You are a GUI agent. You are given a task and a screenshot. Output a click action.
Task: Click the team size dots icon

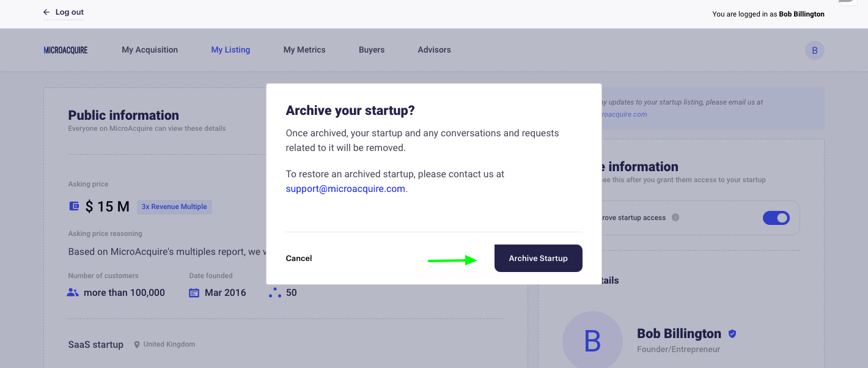274,293
